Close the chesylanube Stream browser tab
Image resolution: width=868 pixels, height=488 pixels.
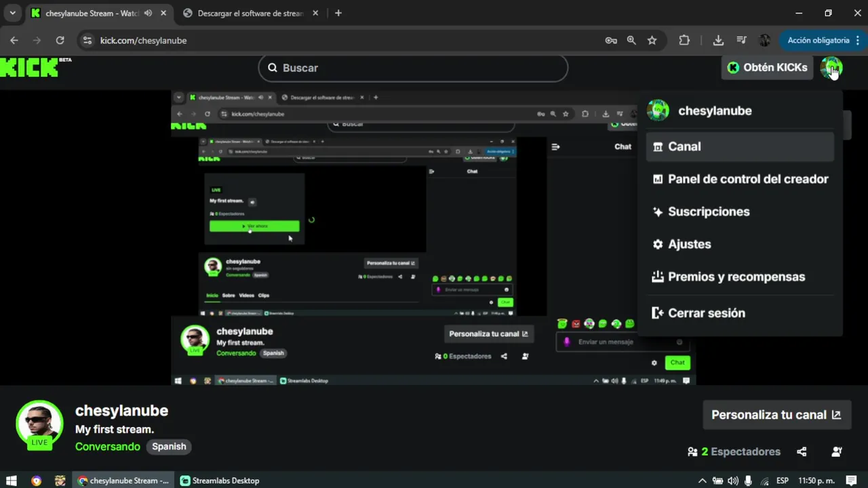tap(163, 13)
